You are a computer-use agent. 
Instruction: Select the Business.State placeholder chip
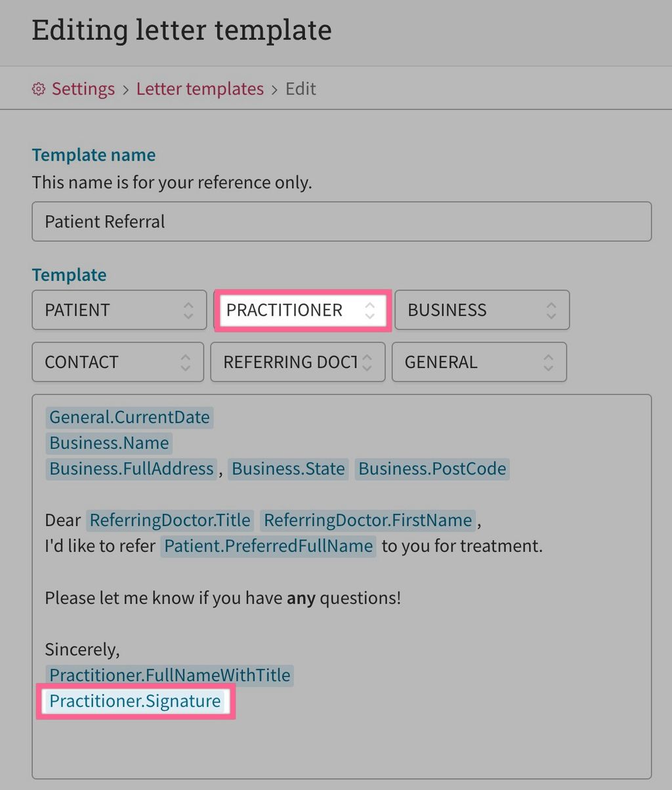pos(288,468)
